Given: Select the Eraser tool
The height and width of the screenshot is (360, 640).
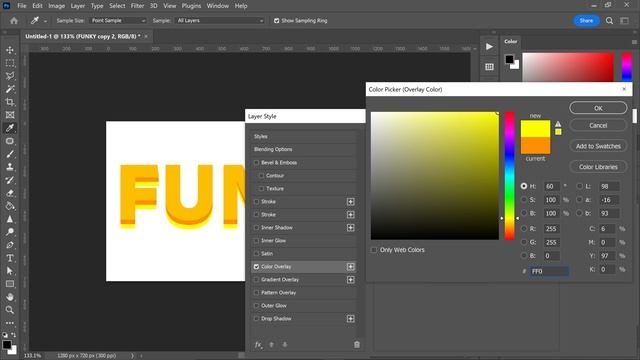Looking at the screenshot, I should (x=10, y=193).
